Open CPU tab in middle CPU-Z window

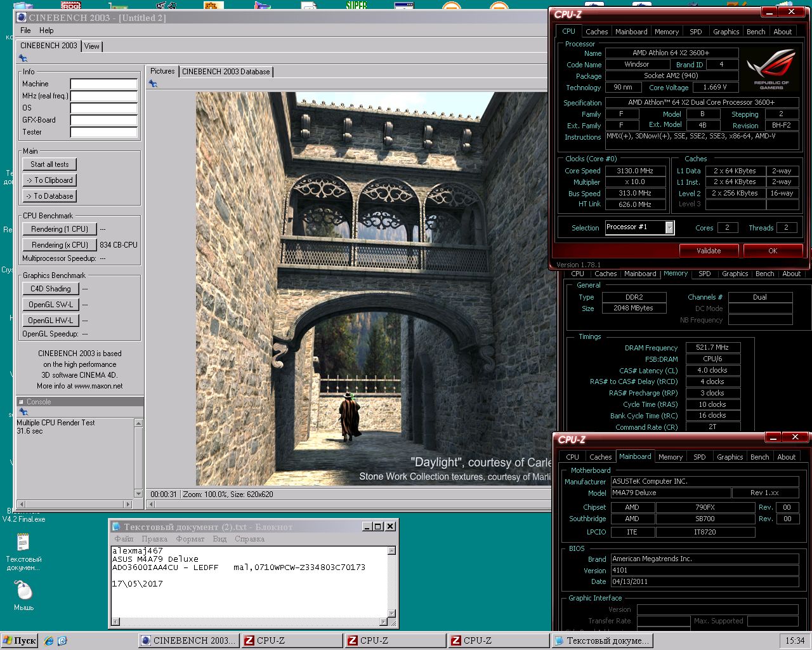(x=577, y=274)
